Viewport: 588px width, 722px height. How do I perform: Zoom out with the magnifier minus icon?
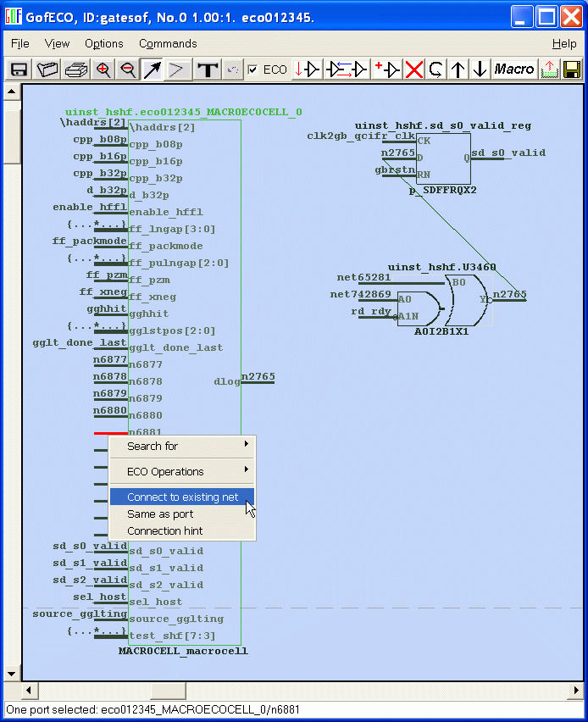coord(128,69)
